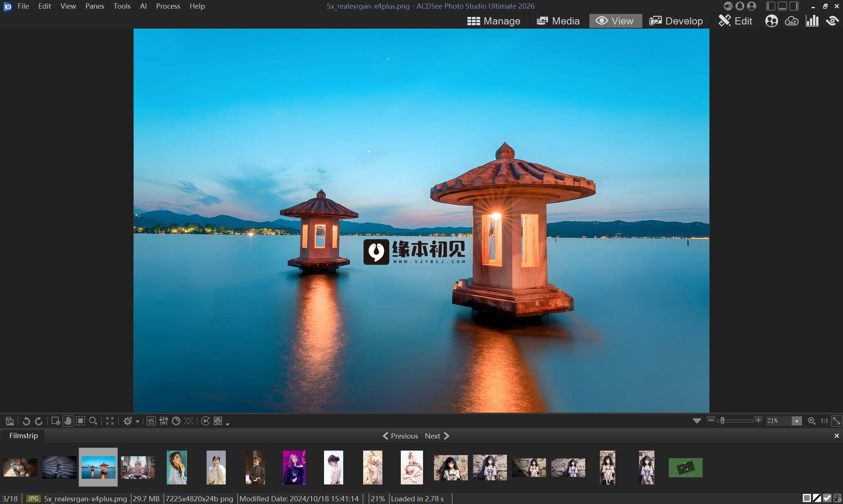The image size is (843, 504).
Task: Expand the 21% zoom level dropdown
Action: (x=797, y=421)
